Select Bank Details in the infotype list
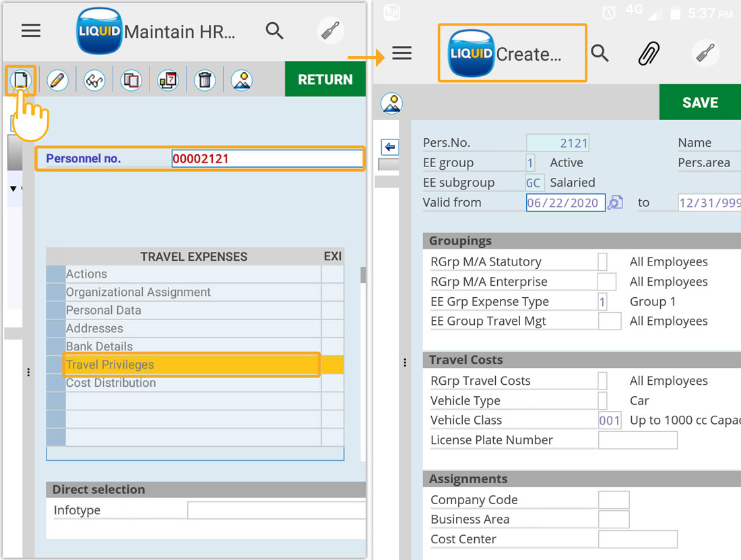The height and width of the screenshot is (560, 741). pyautogui.click(x=191, y=346)
